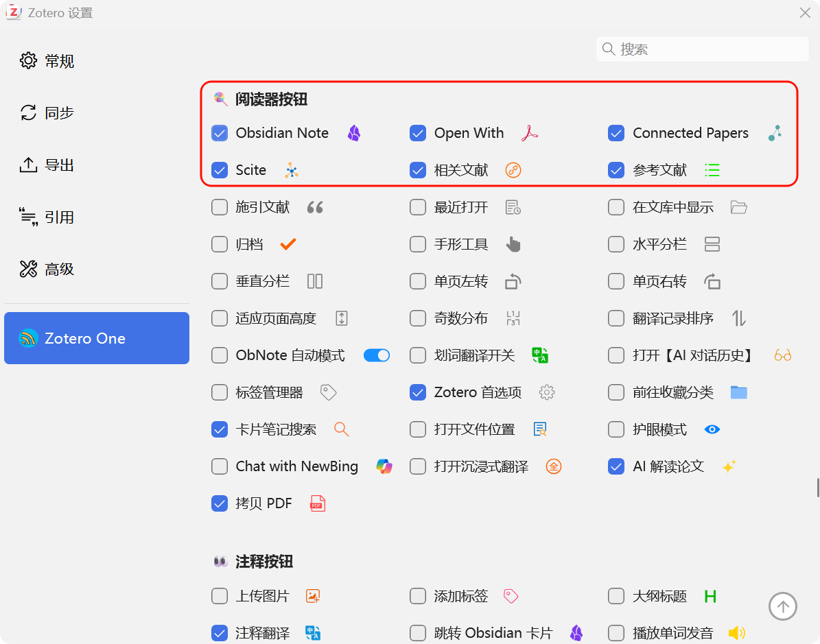Uncheck the Connected Papers checkbox

(616, 133)
